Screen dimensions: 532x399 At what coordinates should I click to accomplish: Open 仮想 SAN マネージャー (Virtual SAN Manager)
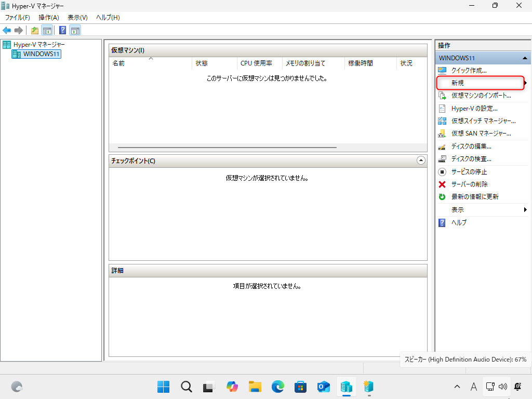[480, 133]
